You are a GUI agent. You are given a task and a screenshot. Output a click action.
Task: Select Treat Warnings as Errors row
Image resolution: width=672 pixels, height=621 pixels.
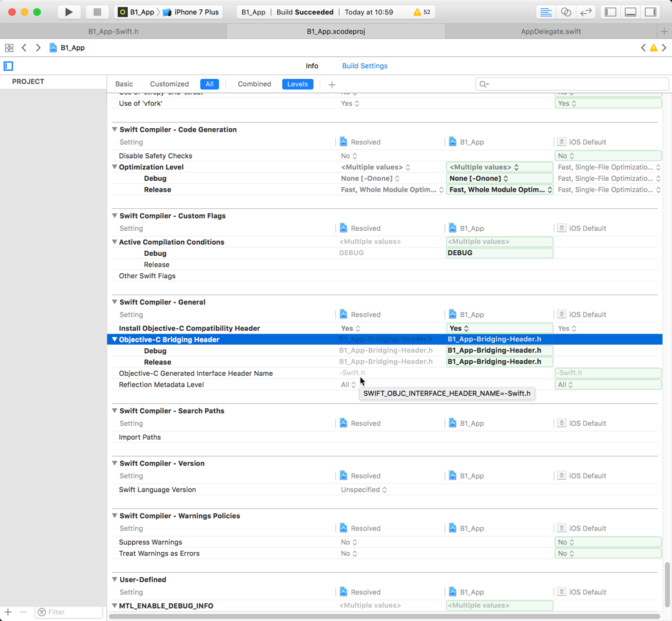pos(384,553)
